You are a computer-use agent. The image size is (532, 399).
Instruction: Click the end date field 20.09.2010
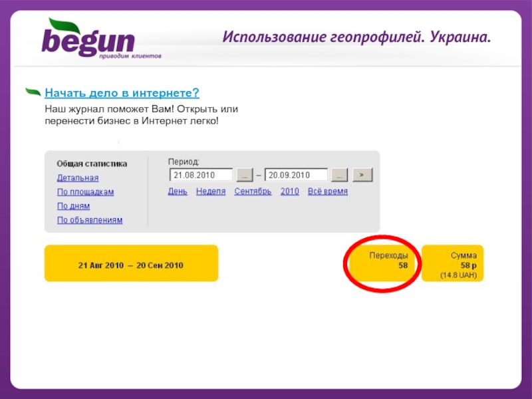click(296, 175)
